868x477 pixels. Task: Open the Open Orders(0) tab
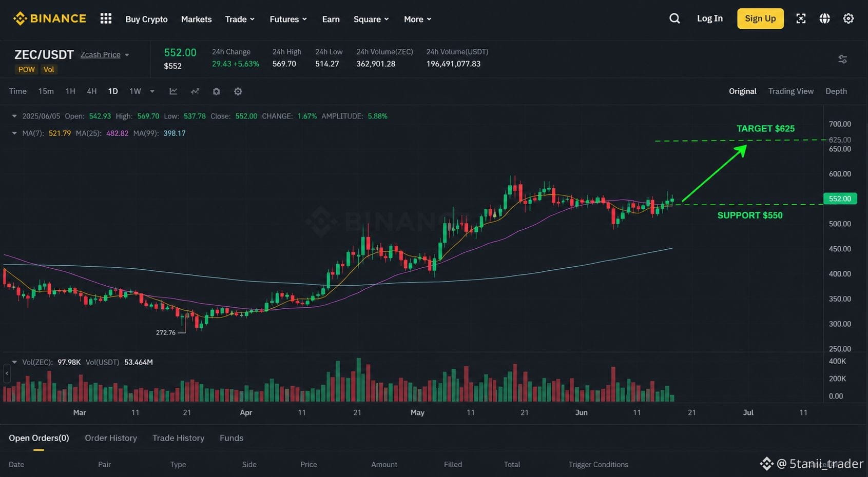click(39, 438)
